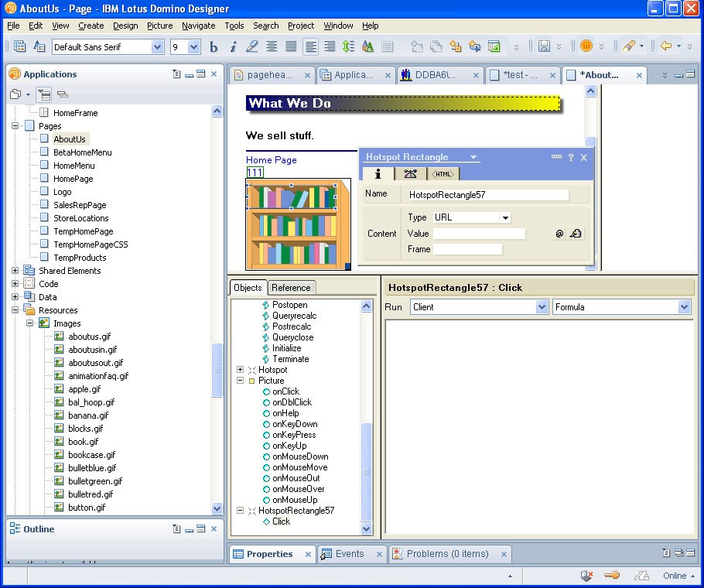Click the save disk icon in toolbar
The height and width of the screenshot is (588, 704).
pos(544,47)
